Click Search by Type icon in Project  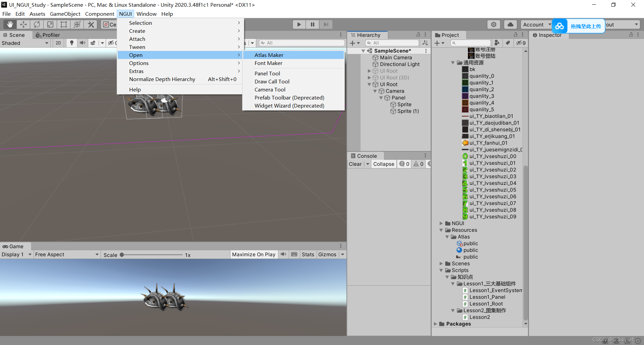click(x=497, y=43)
